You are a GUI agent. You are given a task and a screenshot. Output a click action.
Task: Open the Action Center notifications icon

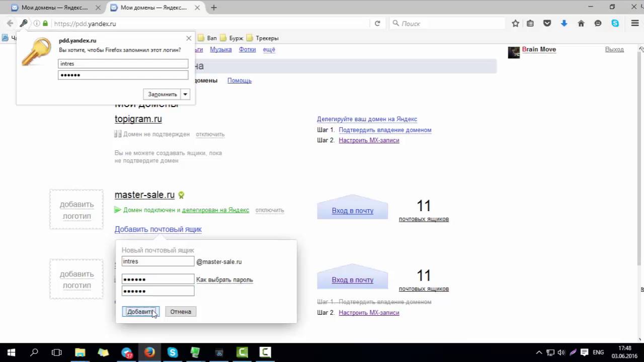(x=584, y=352)
